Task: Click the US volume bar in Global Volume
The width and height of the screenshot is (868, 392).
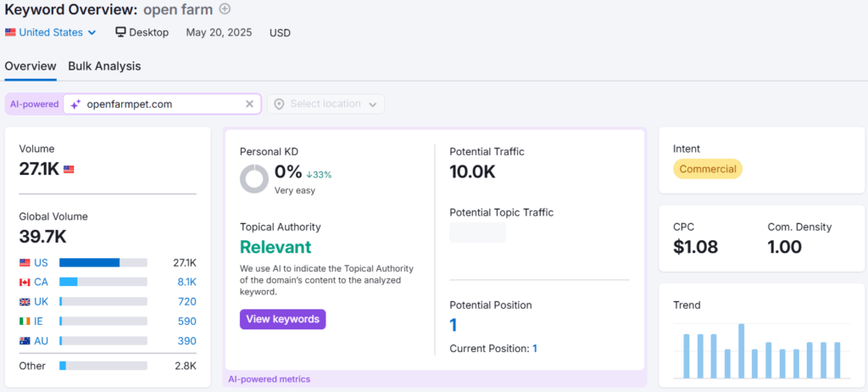Action: pyautogui.click(x=103, y=262)
